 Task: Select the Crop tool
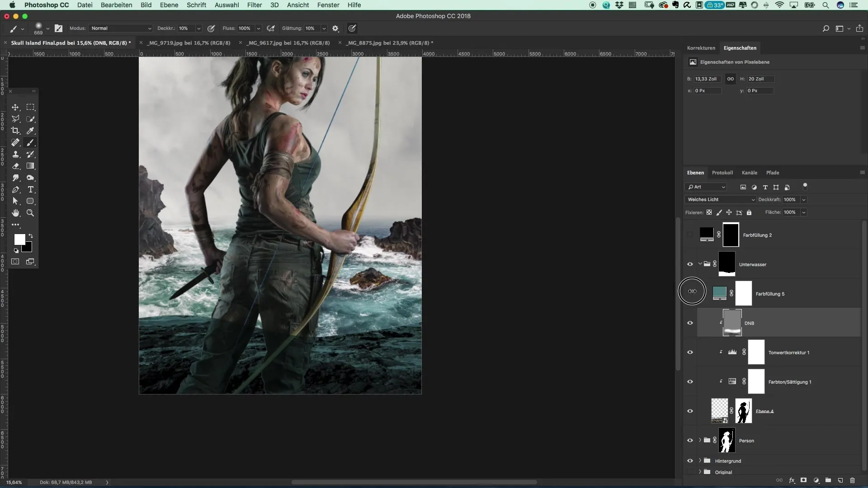click(x=15, y=131)
